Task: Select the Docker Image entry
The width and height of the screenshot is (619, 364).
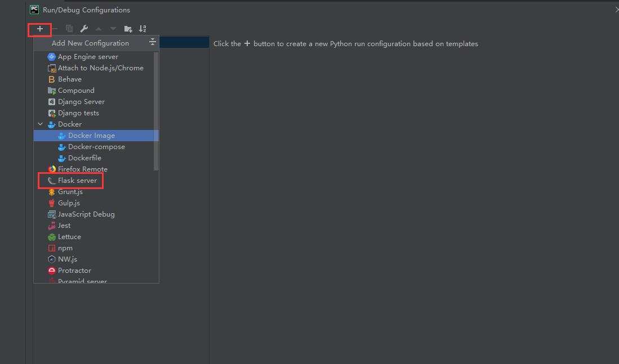Action: (96, 135)
